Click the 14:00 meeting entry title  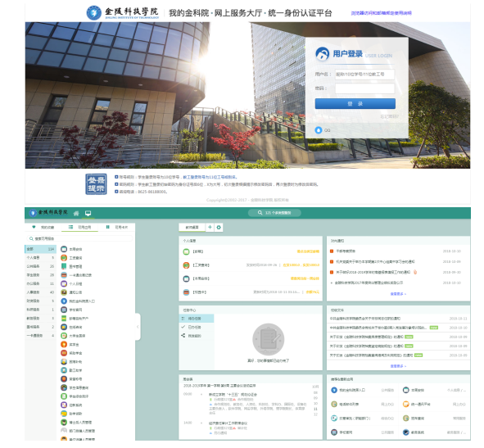click(228, 423)
